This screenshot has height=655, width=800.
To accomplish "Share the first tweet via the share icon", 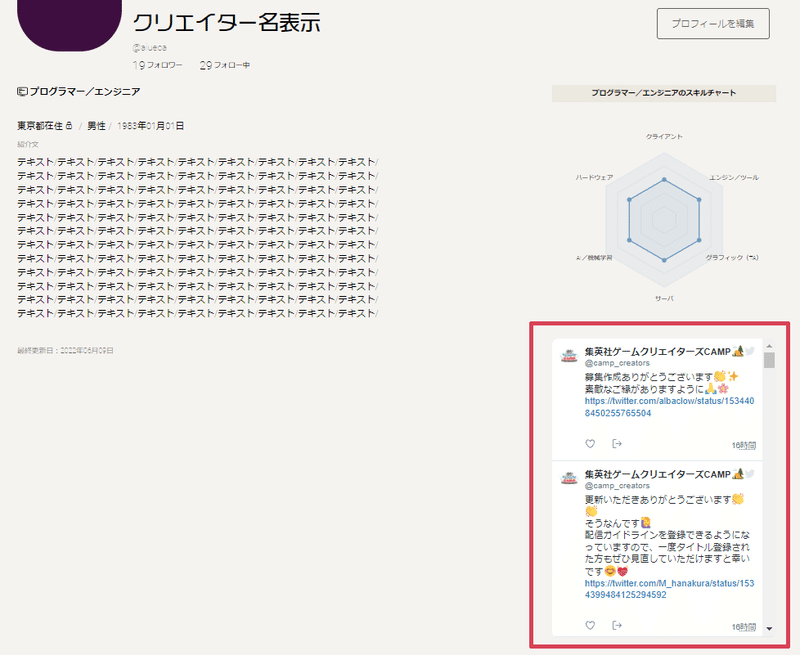I will click(617, 443).
